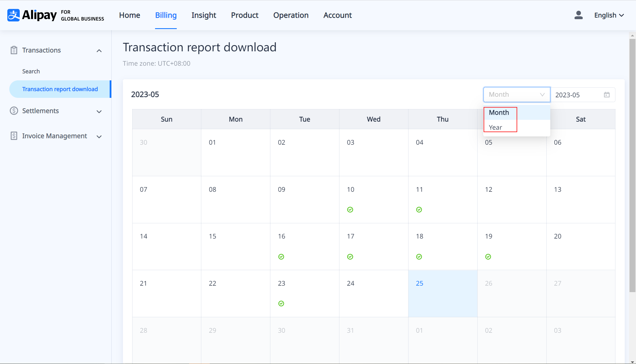Click the Alipay logo icon
This screenshot has height=364, width=636.
point(14,15)
